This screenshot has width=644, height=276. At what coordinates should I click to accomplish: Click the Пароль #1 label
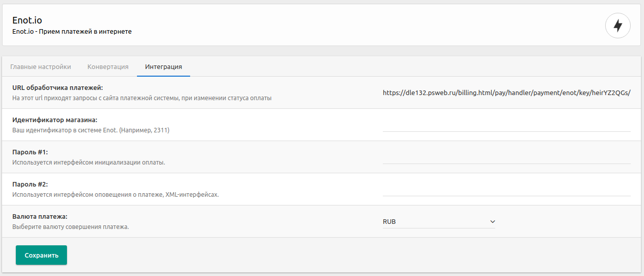pyautogui.click(x=30, y=152)
